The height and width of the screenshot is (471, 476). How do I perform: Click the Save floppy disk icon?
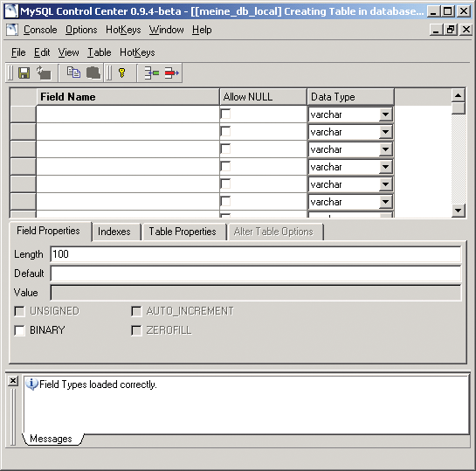pyautogui.click(x=24, y=73)
